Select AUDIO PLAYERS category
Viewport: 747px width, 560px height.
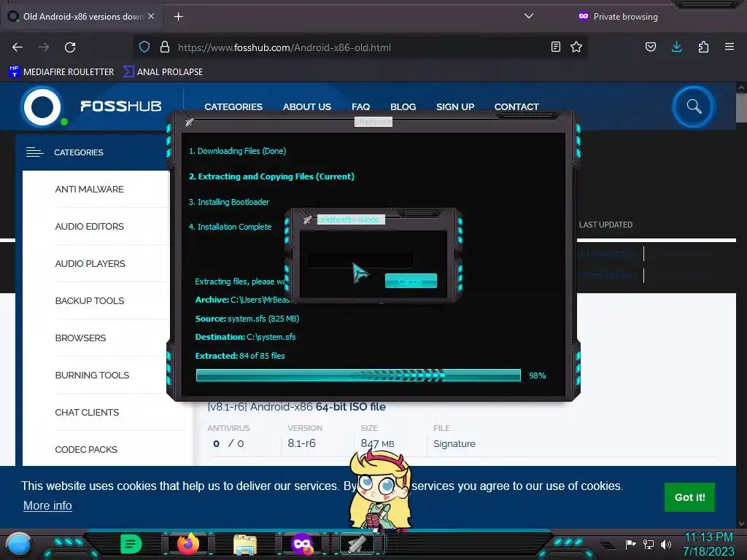[x=90, y=264]
